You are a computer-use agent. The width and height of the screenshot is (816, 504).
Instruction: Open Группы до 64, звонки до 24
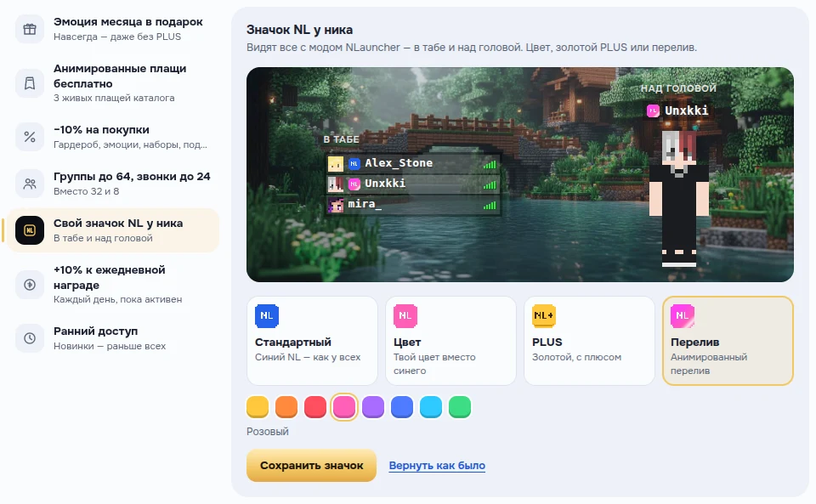click(113, 184)
